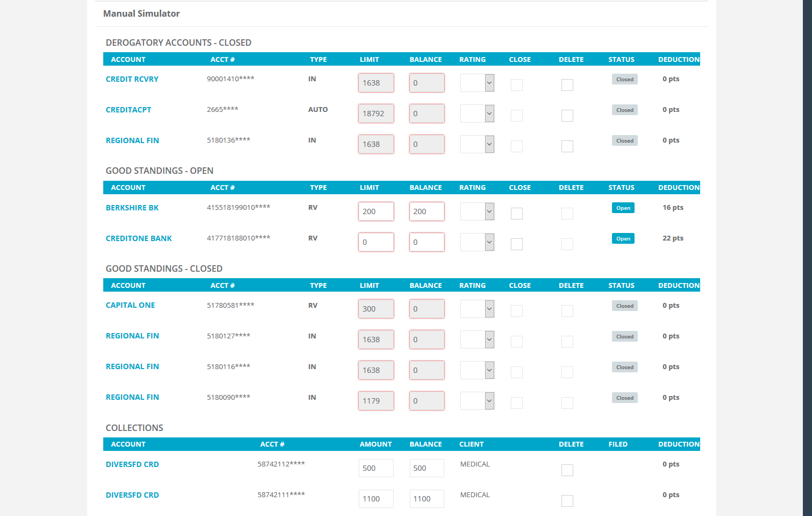
Task: Open the CREDIT RCVRY account link
Action: coord(132,79)
